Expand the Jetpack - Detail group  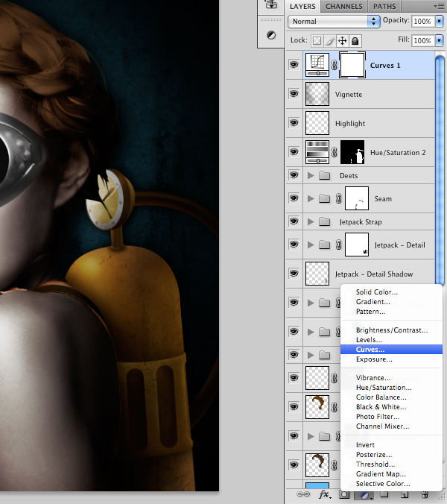point(311,245)
